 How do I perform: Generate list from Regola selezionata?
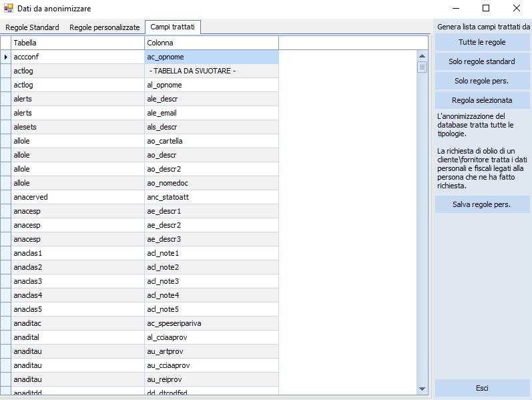click(x=482, y=100)
